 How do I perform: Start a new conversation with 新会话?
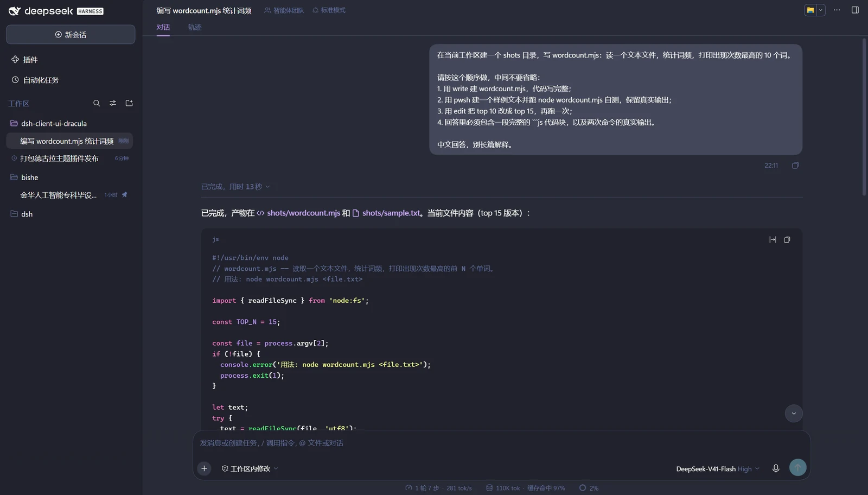71,34
